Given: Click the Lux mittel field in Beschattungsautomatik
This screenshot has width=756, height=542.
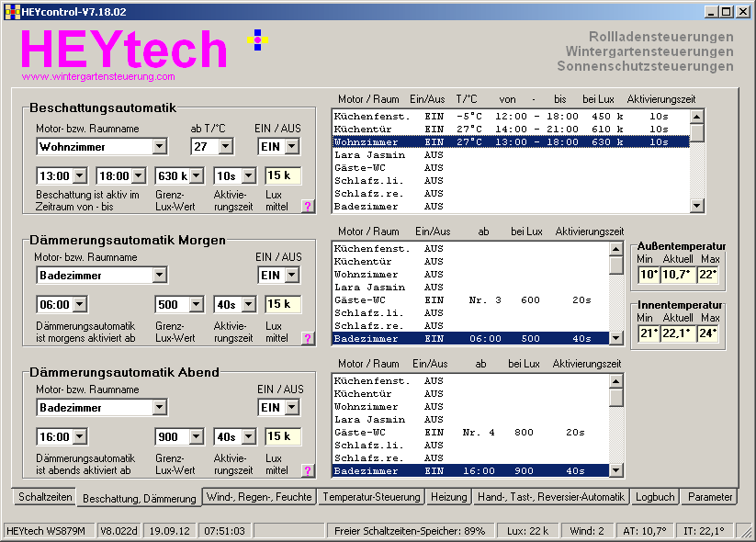Looking at the screenshot, I should point(283,176).
